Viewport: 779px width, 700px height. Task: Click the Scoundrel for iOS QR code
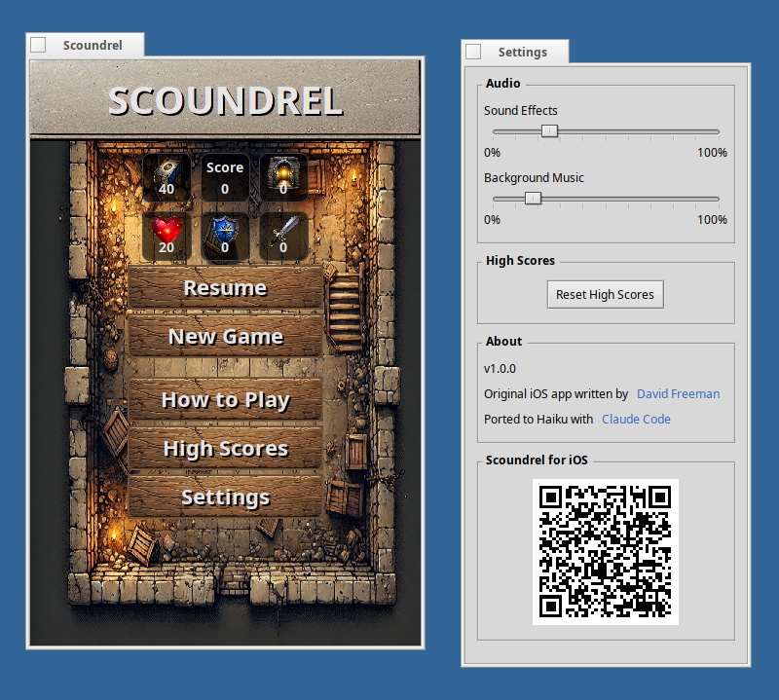[x=605, y=550]
